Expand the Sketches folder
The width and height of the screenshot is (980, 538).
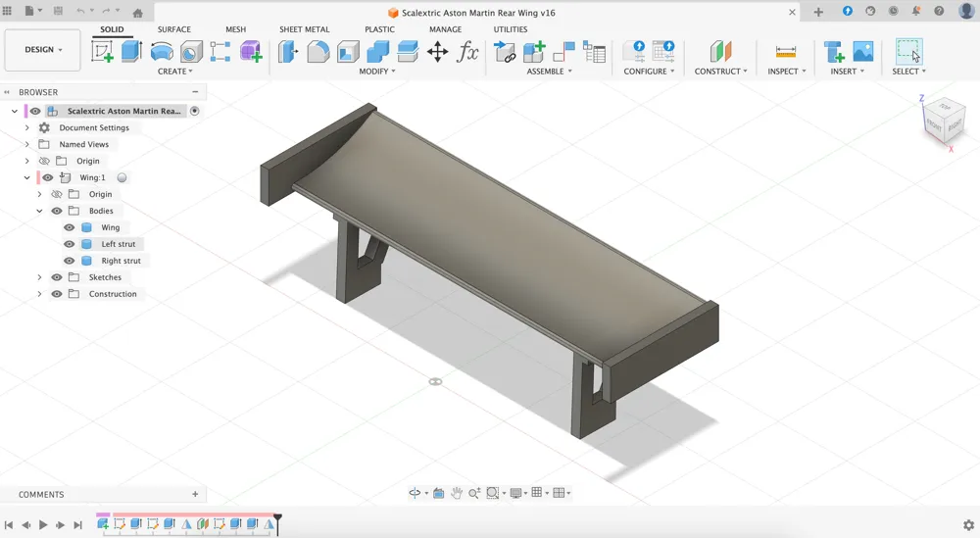pyautogui.click(x=39, y=276)
